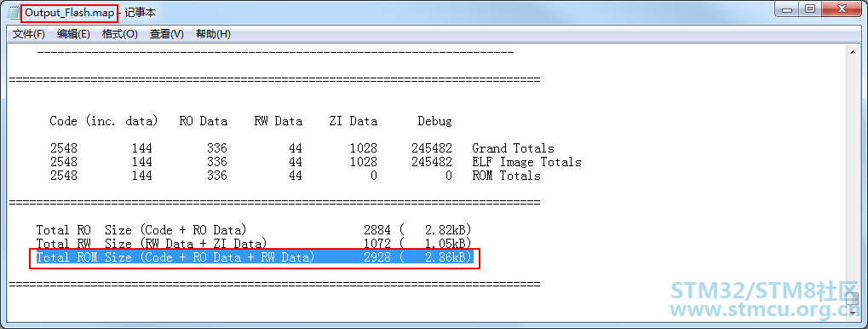Click the highlighted 'Total ROM Size' line
Screen dimensions: 868x329
(x=255, y=257)
